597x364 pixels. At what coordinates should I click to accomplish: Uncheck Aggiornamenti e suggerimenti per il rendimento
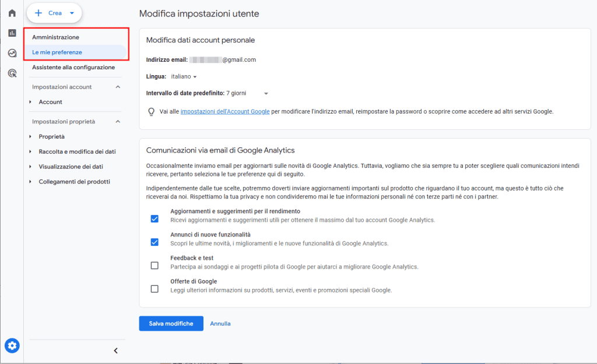(x=154, y=219)
